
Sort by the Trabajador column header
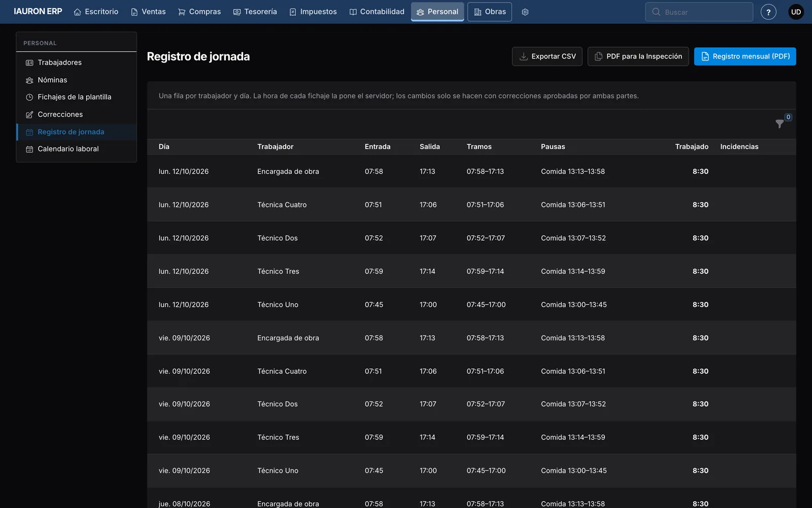coord(275,147)
